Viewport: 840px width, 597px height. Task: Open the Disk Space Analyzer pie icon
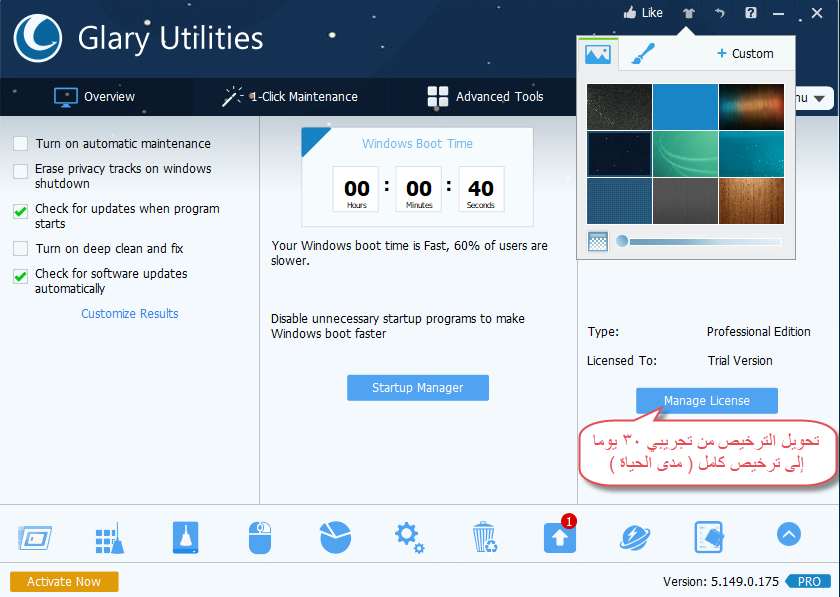(x=335, y=537)
